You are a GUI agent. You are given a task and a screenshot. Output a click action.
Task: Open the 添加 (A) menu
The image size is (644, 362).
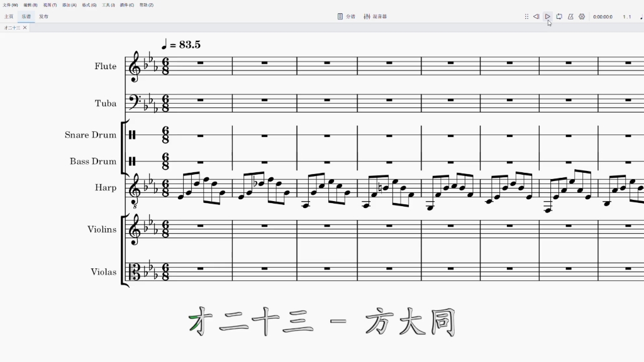(x=69, y=5)
